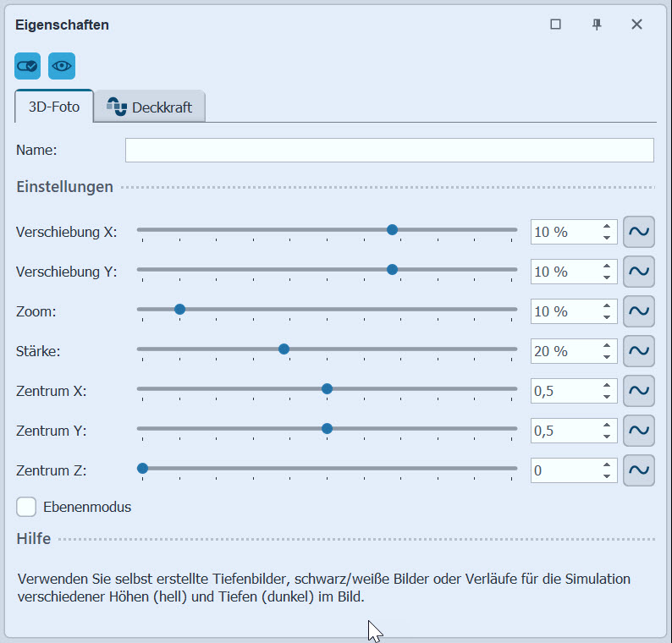Viewport: 672px width, 643px height.
Task: Select the 3D-Foto tab
Action: [54, 107]
